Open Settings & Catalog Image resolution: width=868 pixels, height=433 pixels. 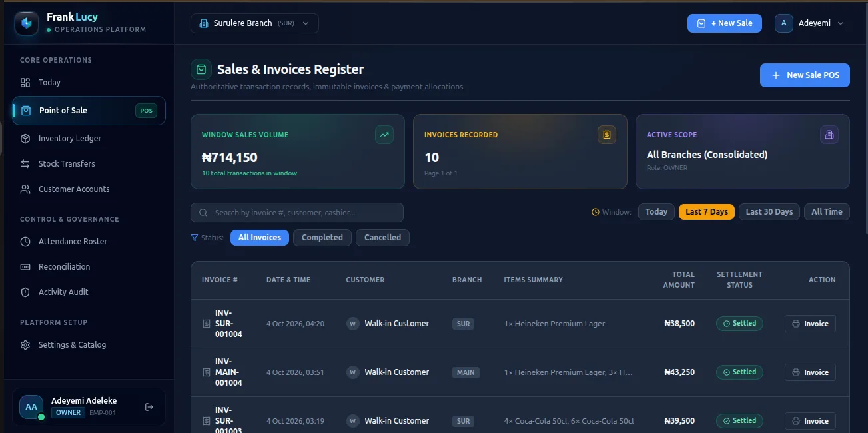point(89,345)
